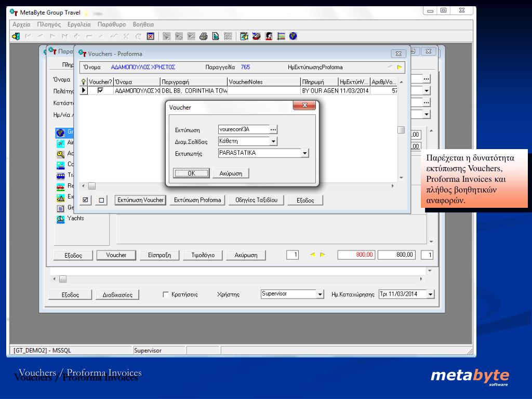This screenshot has height=399, width=532.
Task: Click the Voucher button in order window
Action: coord(116,255)
